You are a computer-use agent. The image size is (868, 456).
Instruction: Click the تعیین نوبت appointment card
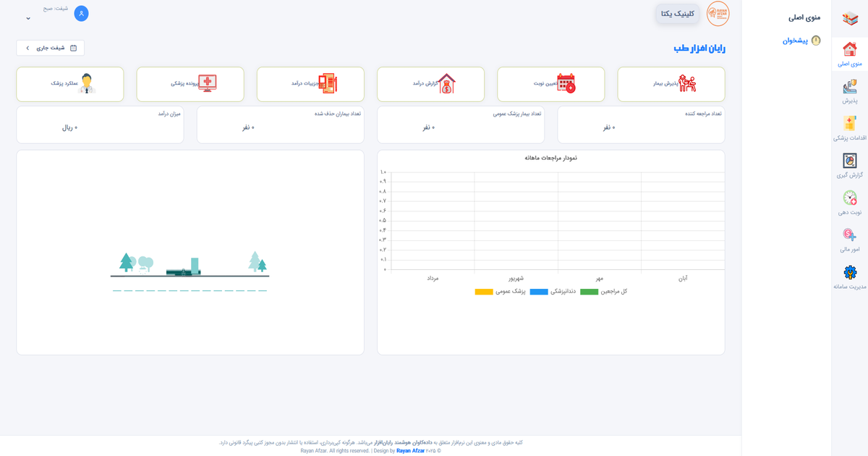click(x=550, y=84)
